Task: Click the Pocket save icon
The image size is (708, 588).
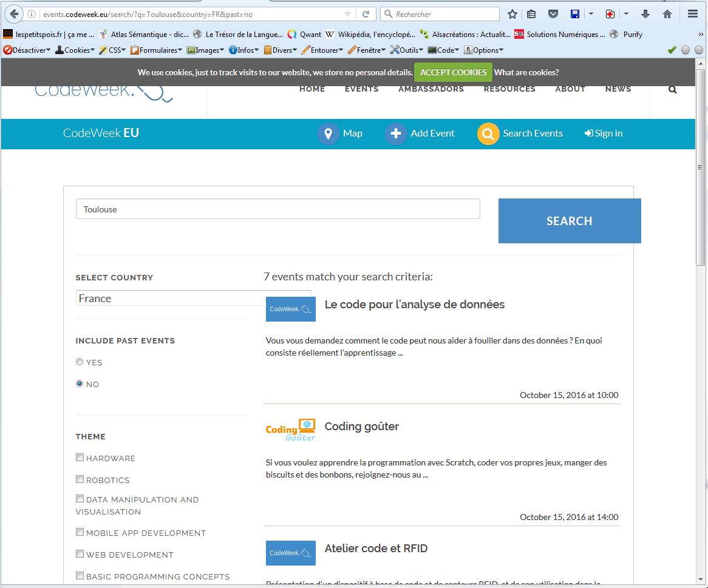Action: (553, 14)
